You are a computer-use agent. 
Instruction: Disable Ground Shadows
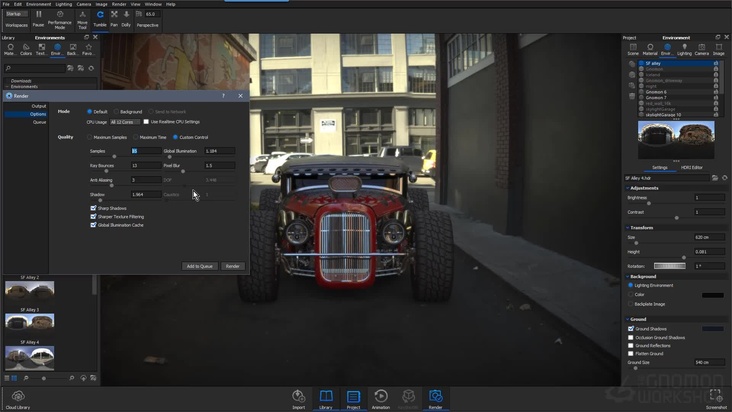[x=631, y=329]
